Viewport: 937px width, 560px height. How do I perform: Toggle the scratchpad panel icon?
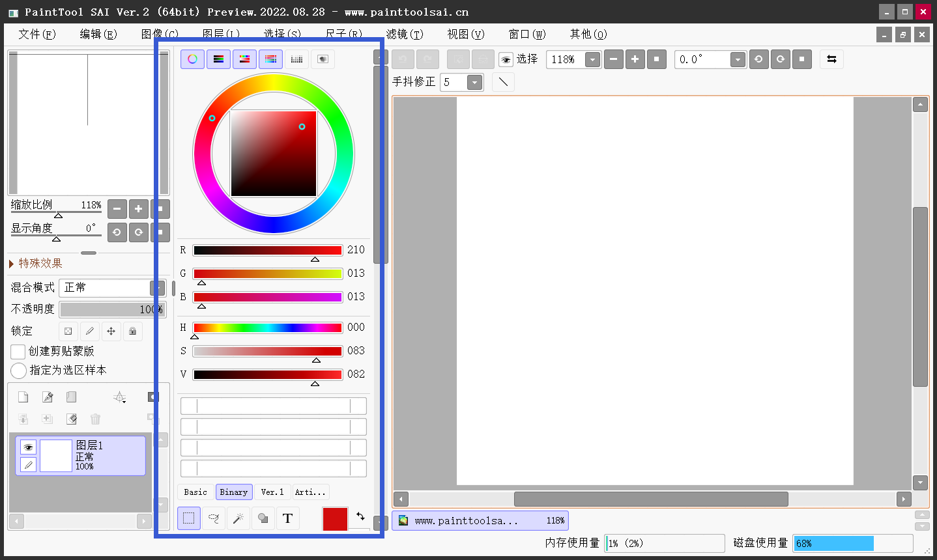point(323,59)
